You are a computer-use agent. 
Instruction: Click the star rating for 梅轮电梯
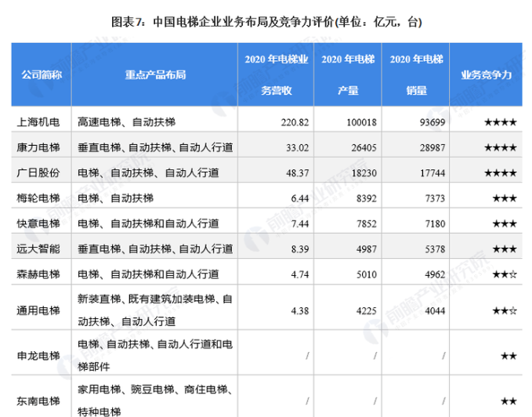pyautogui.click(x=505, y=198)
